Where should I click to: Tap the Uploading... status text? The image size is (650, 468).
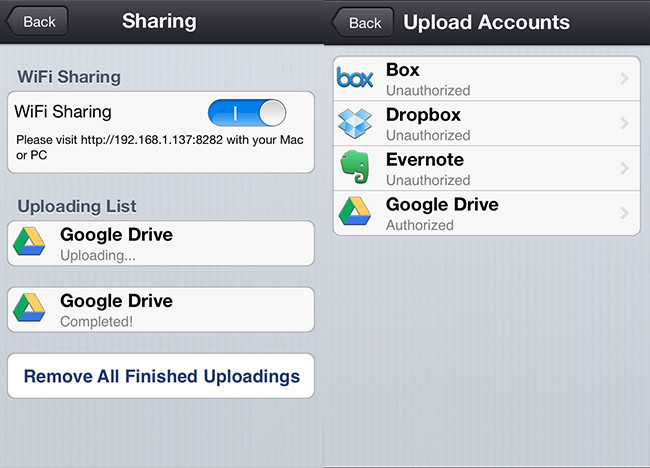[x=98, y=255]
